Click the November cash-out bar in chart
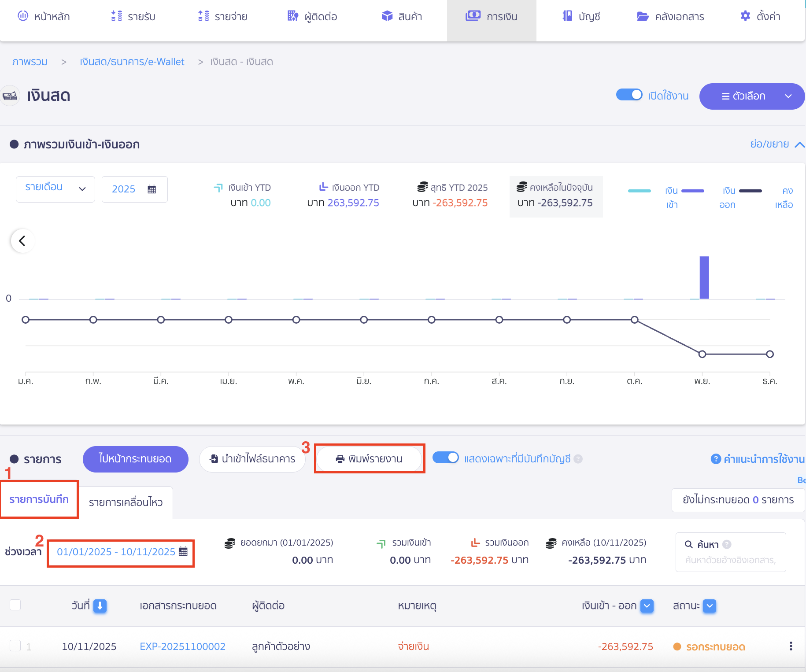Screen dimensions: 806x672 (x=704, y=277)
